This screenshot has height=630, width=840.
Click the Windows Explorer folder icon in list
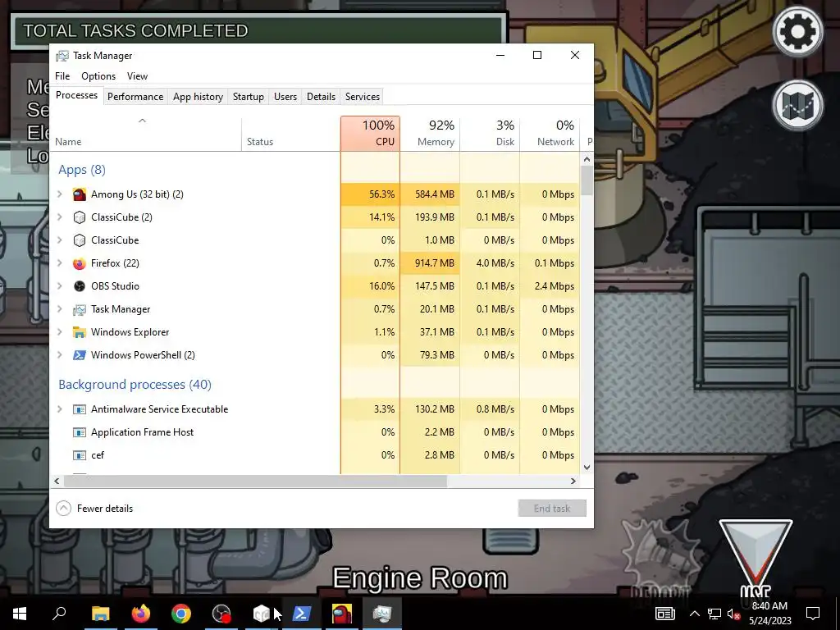80,332
